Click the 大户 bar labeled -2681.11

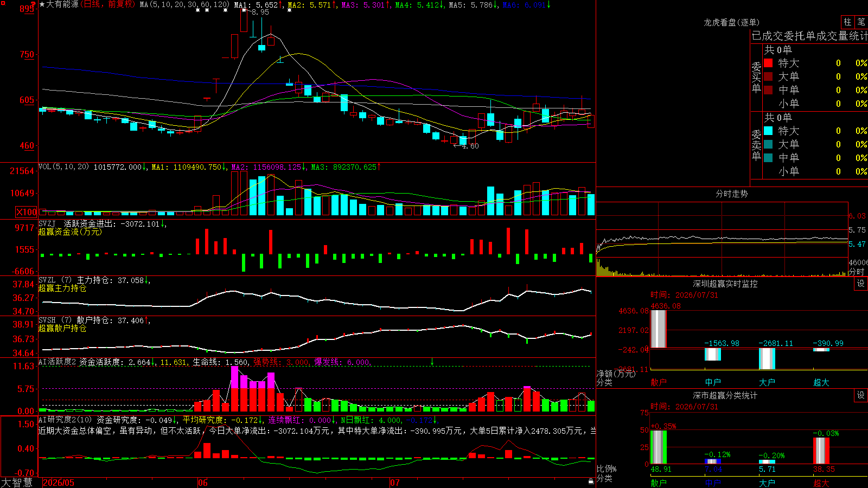[767, 358]
